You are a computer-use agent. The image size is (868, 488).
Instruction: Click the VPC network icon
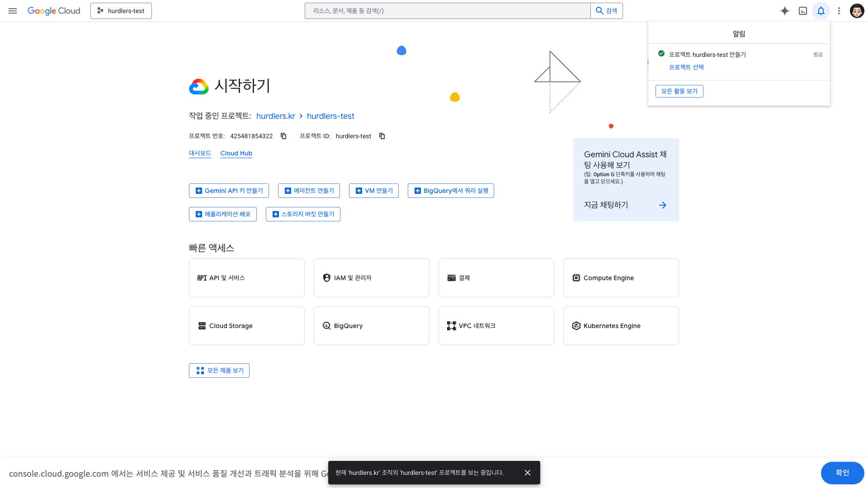[x=452, y=326]
